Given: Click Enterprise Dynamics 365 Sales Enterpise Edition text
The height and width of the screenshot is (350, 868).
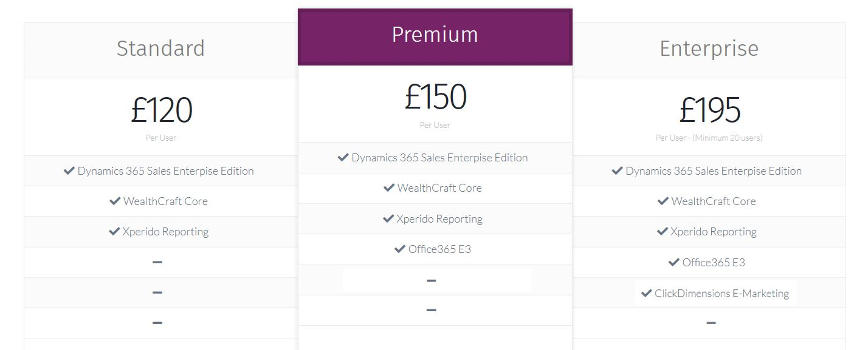Looking at the screenshot, I should (713, 171).
